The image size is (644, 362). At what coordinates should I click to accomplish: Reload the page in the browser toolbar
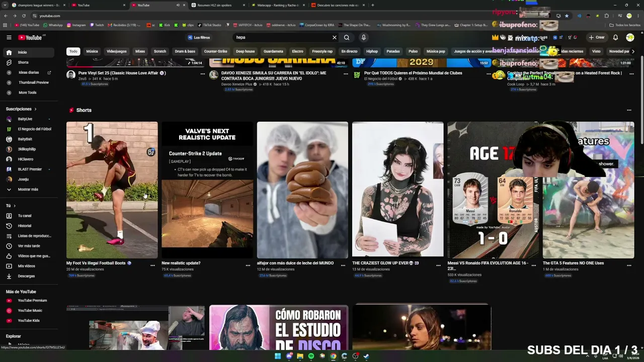(23, 16)
